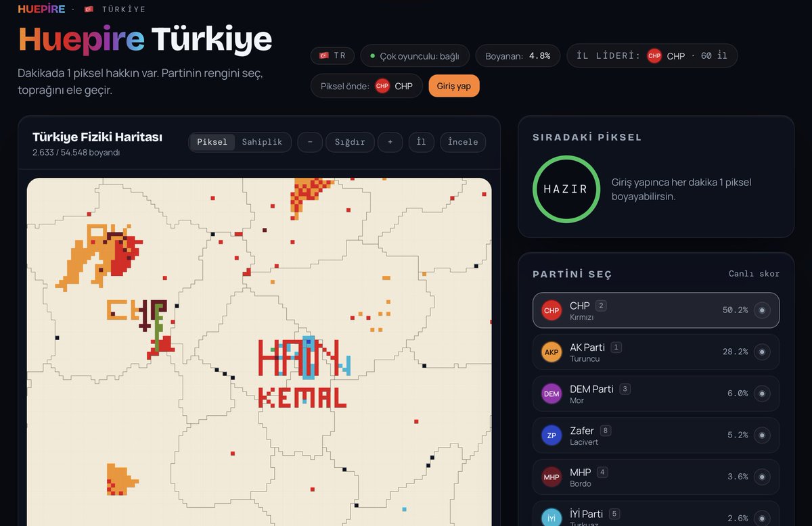This screenshot has width=812, height=526.
Task: Select the DEM Parti radio button
Action: pos(762,393)
